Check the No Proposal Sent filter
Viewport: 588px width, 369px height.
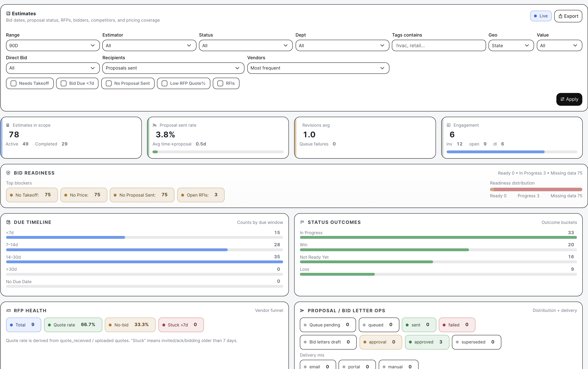109,83
